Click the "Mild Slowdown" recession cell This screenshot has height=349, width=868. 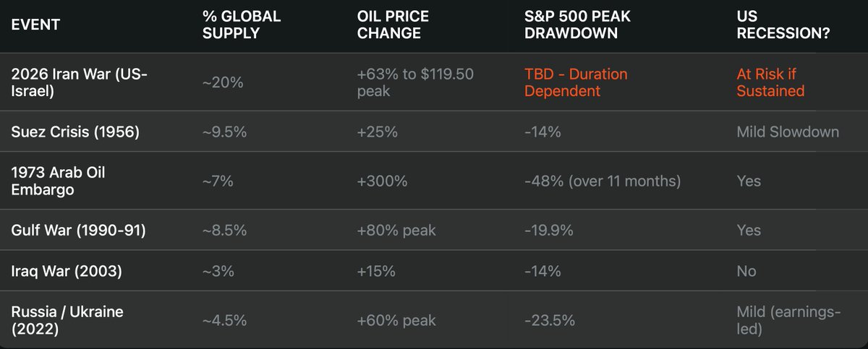click(x=788, y=132)
